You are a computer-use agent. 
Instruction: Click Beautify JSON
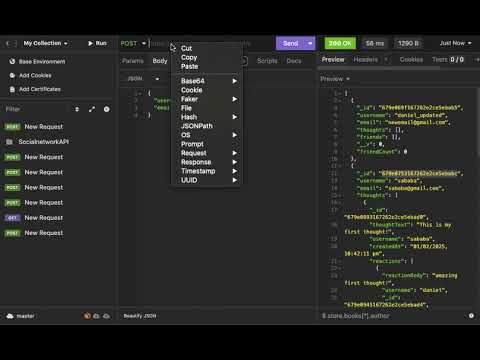point(140,316)
